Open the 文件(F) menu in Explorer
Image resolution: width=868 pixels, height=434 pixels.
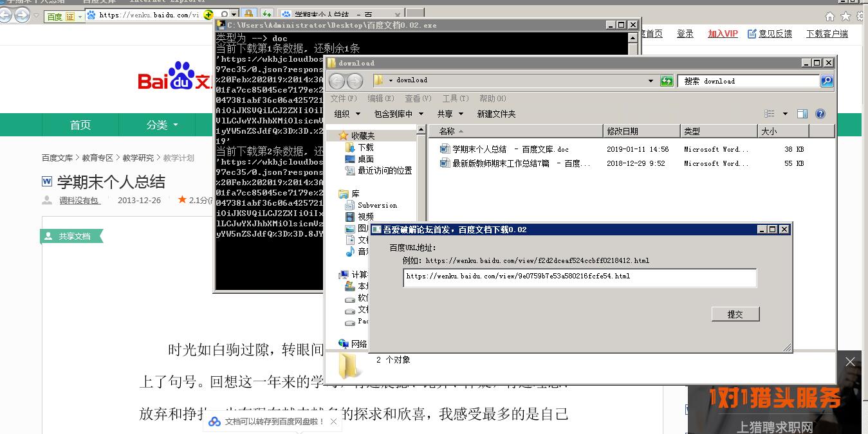[343, 98]
